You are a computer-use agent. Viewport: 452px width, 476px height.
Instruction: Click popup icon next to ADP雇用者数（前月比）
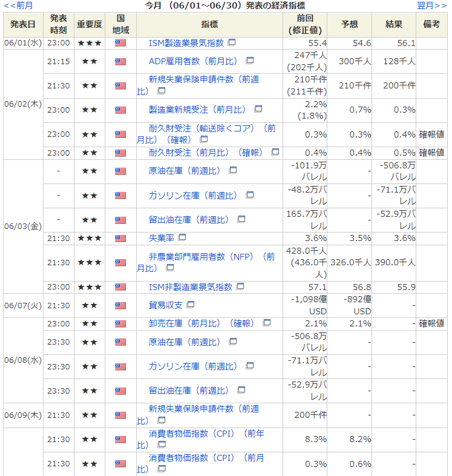[x=250, y=61]
